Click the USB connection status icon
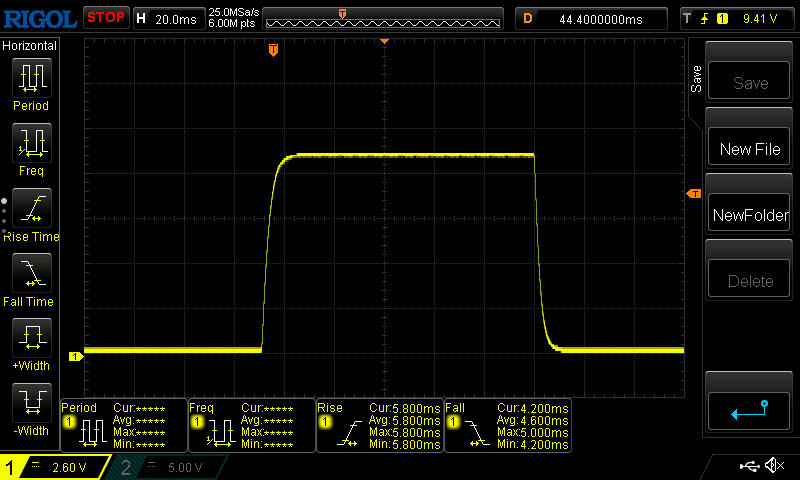 pos(748,466)
